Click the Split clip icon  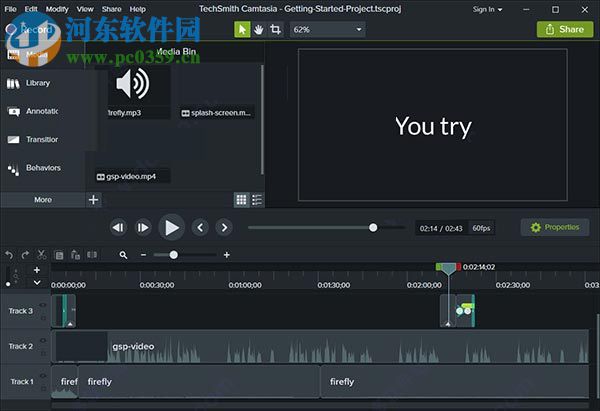coord(92,255)
